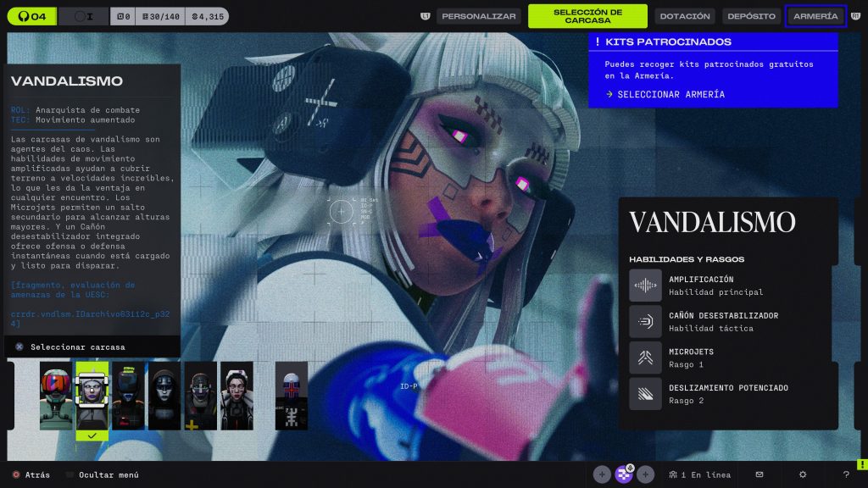The height and width of the screenshot is (488, 868).
Task: Click Atrás to go back
Action: (36, 475)
